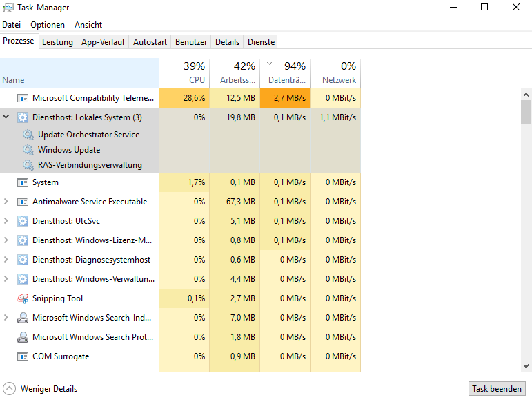Expand the Antimalware Service Executable row
The width and height of the screenshot is (532, 400).
pyautogui.click(x=6, y=202)
